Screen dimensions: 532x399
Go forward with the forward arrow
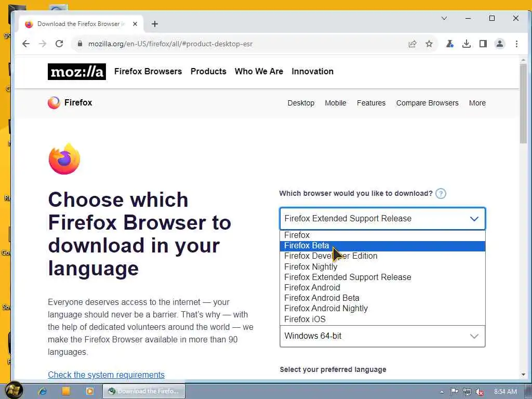[43, 44]
